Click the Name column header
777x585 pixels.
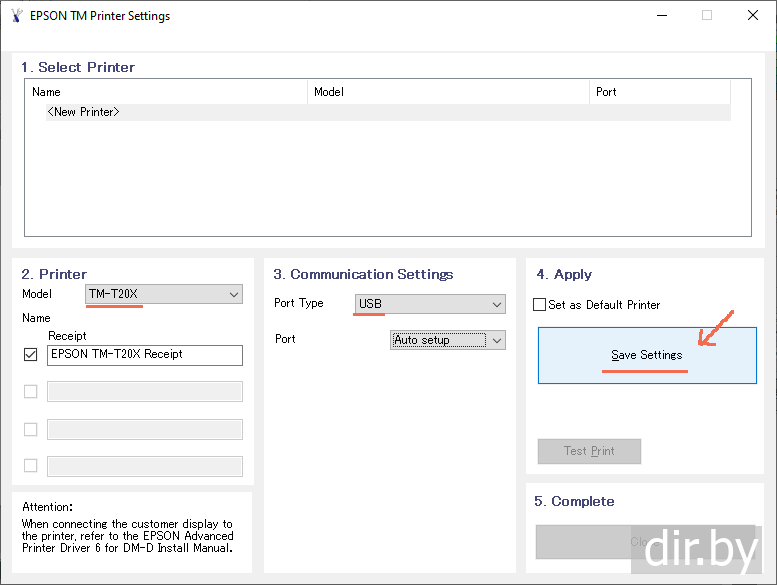coord(167,92)
